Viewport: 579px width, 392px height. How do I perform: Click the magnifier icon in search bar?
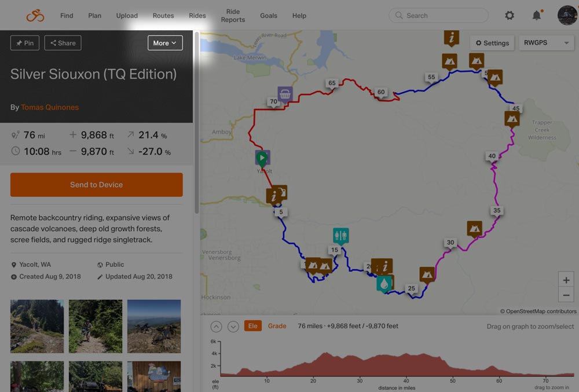(399, 16)
